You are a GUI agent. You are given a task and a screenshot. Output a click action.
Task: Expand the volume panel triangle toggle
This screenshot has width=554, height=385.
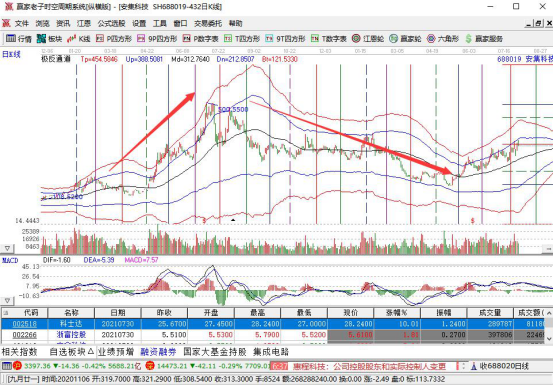click(7, 248)
